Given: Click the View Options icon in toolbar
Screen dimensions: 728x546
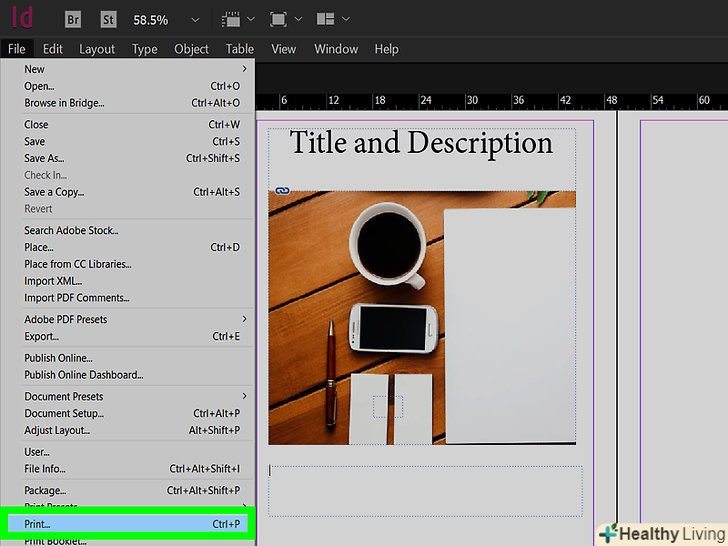Looking at the screenshot, I should coord(232,19).
